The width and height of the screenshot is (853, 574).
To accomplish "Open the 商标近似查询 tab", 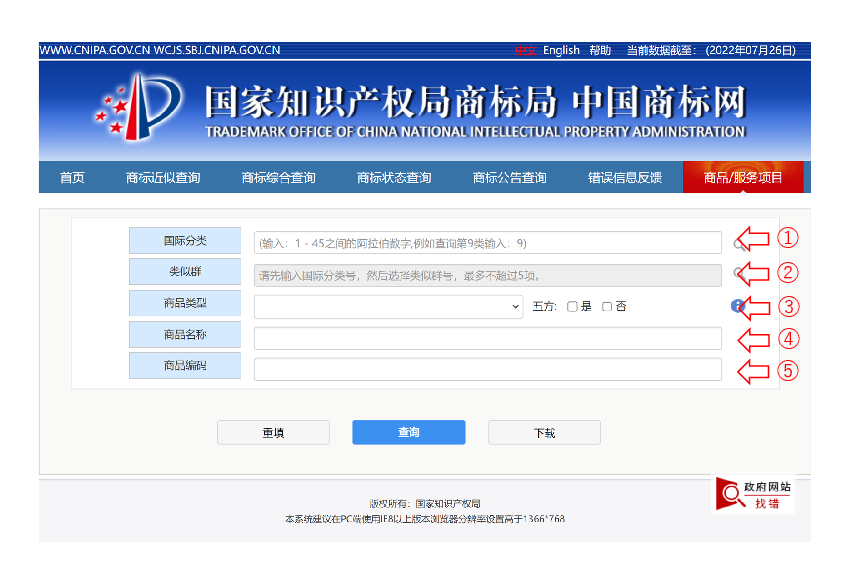I will tap(163, 177).
